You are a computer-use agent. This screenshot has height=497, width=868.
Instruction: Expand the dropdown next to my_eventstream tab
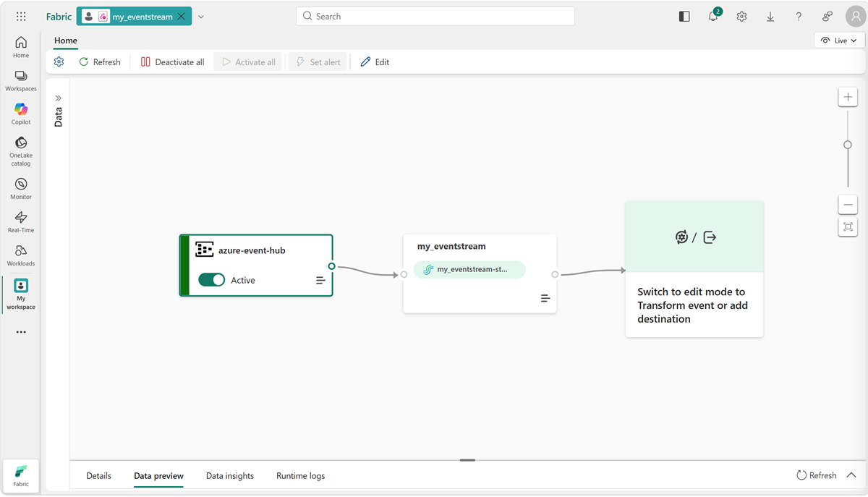(x=201, y=17)
